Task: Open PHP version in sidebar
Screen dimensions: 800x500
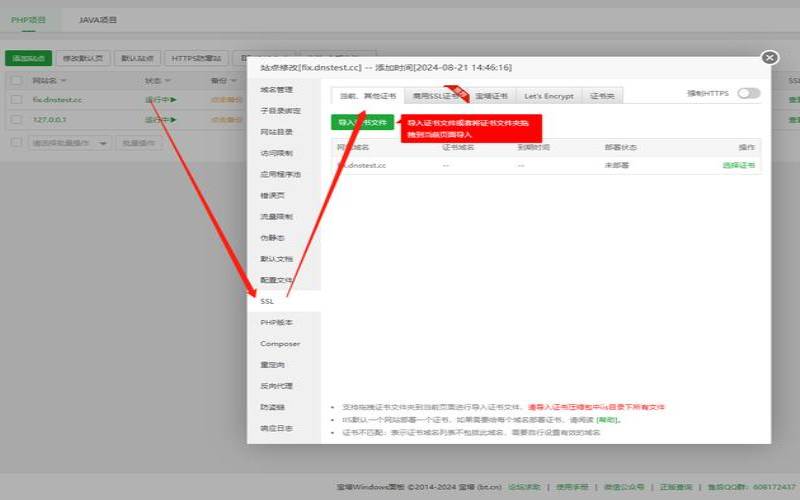Action: coord(277,322)
